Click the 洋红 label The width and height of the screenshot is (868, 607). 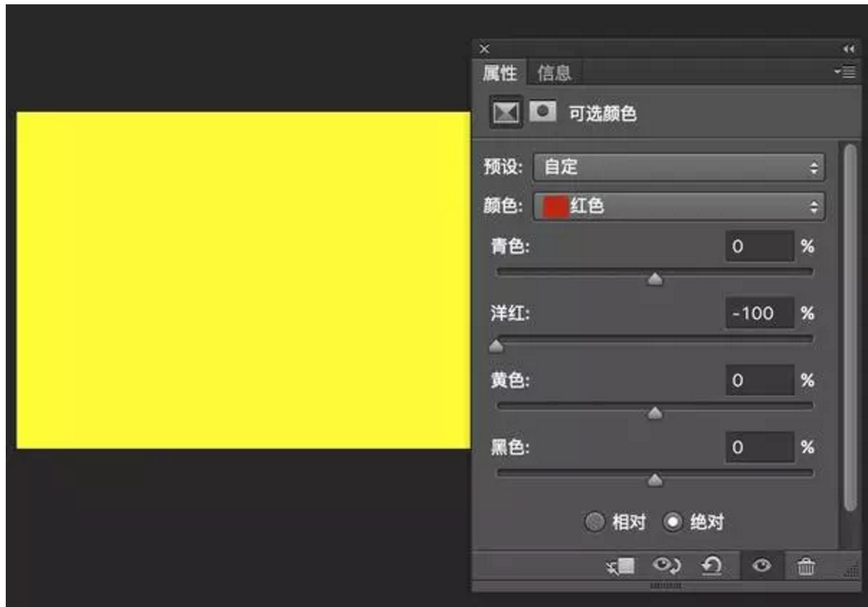pyautogui.click(x=510, y=314)
